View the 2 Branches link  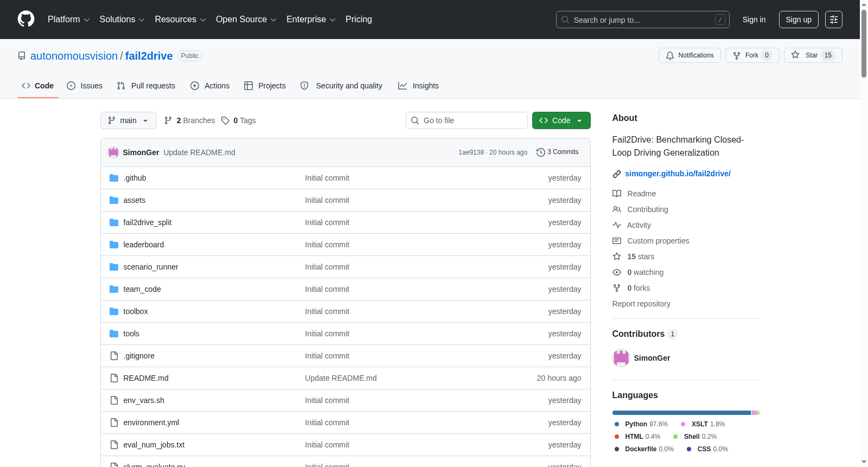[190, 120]
